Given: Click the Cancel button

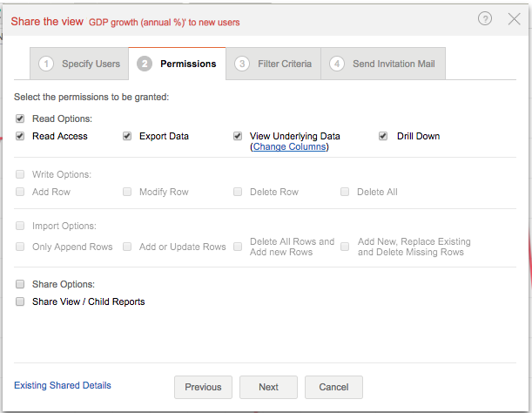Looking at the screenshot, I should point(333,387).
